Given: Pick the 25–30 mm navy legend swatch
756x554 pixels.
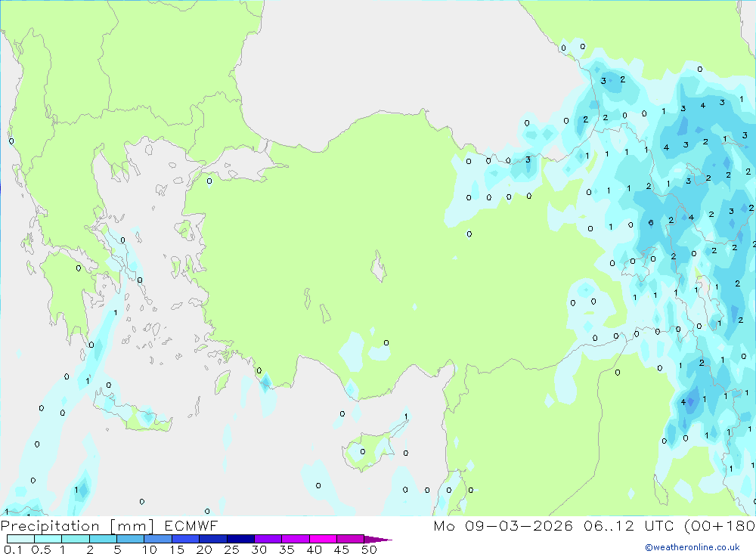Looking at the screenshot, I should click(240, 539).
